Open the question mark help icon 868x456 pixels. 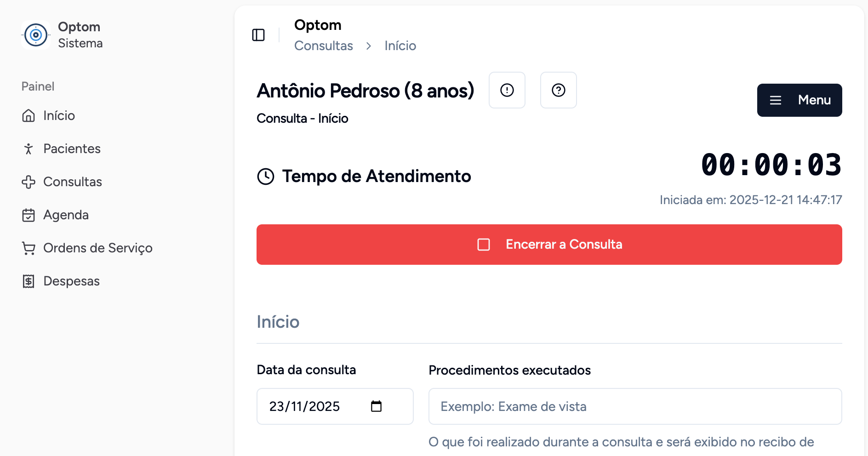(558, 90)
